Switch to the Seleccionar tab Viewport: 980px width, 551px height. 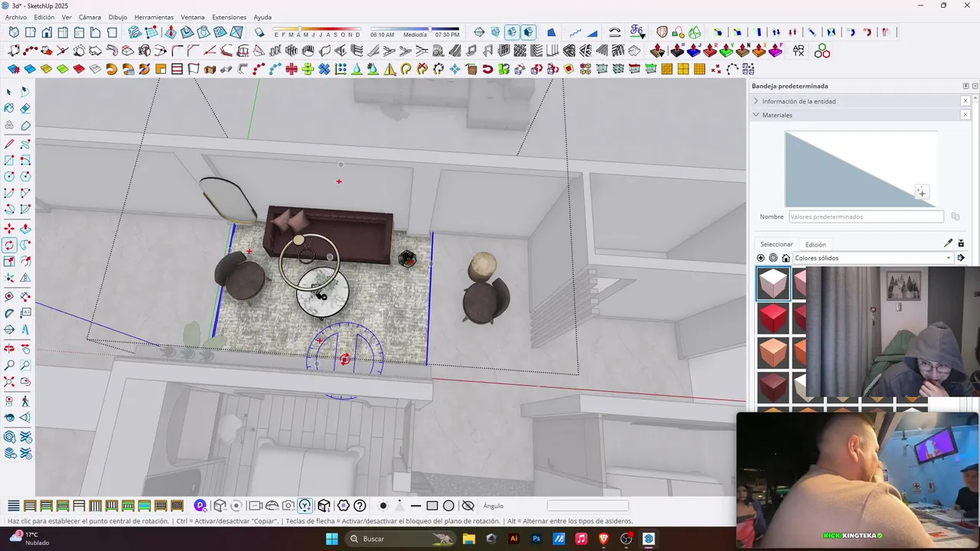pos(776,244)
